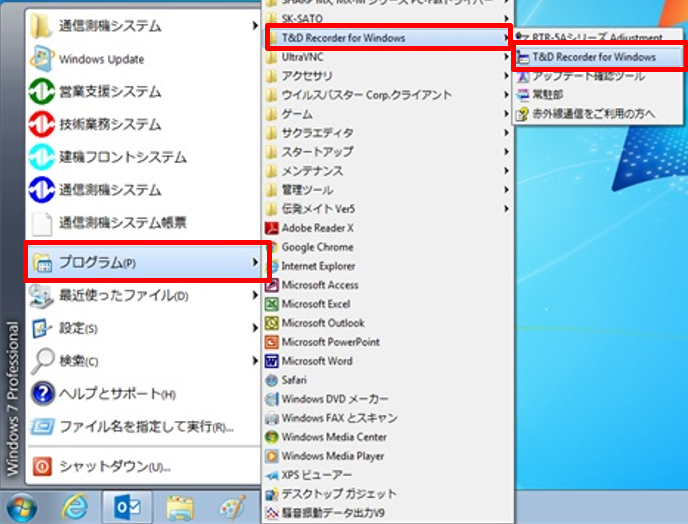Image resolution: width=688 pixels, height=524 pixels.
Task: Open the アクセサリ folder
Action: (x=388, y=76)
